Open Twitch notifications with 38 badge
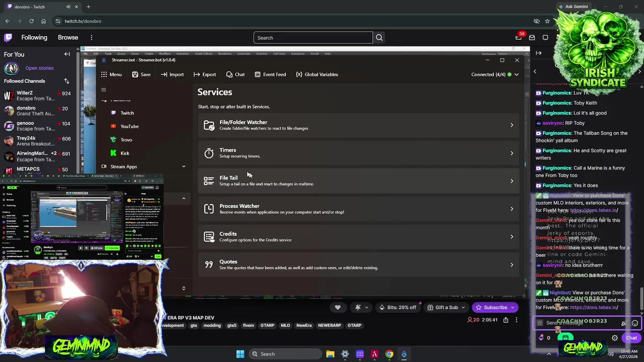Viewport: 644px width, 362px height. click(519, 38)
